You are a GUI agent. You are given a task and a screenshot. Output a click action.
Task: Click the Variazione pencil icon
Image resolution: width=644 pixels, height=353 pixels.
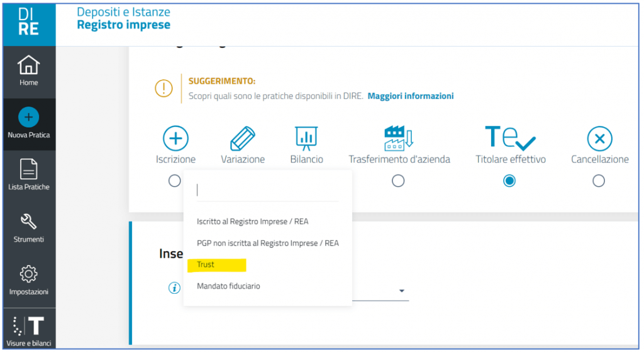[243, 138]
